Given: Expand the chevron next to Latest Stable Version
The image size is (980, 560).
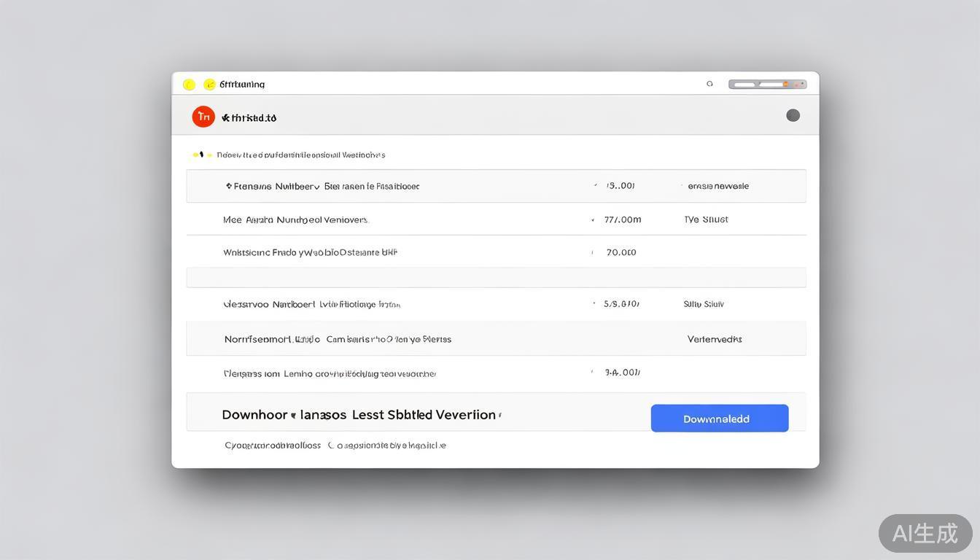Looking at the screenshot, I should coord(501,414).
